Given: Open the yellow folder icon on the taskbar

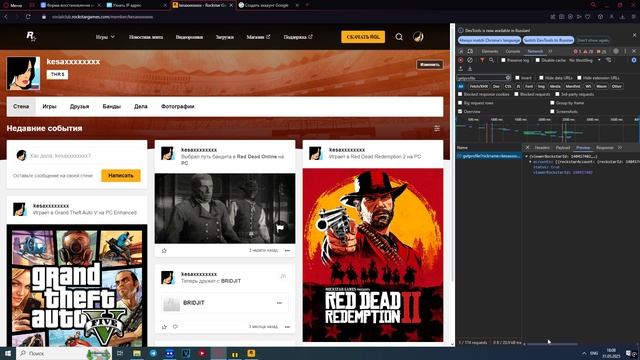Looking at the screenshot, I should (x=137, y=353).
